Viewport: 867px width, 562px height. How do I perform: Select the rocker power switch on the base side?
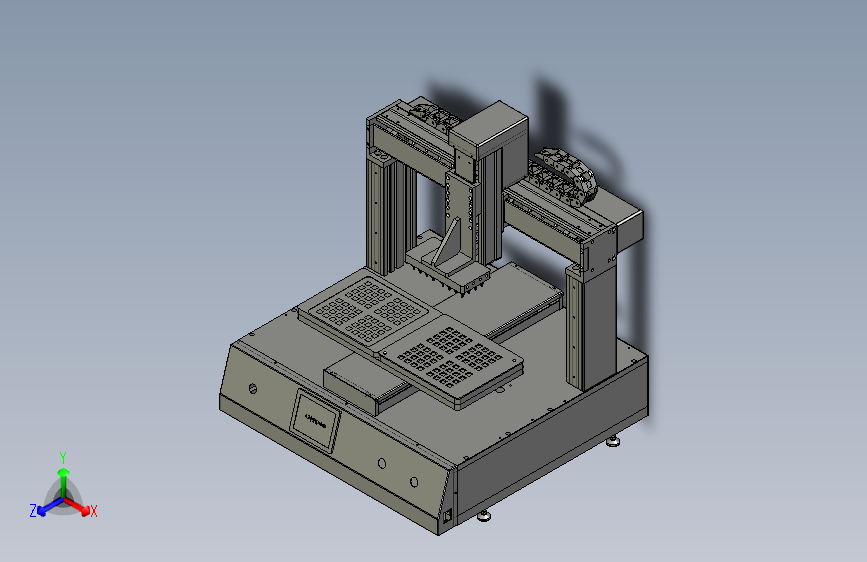coord(447,517)
